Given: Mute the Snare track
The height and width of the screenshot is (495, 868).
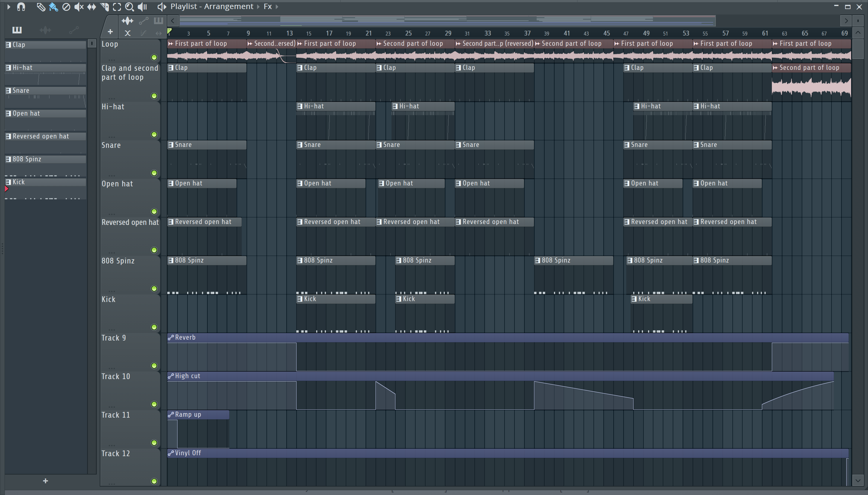Looking at the screenshot, I should [154, 173].
